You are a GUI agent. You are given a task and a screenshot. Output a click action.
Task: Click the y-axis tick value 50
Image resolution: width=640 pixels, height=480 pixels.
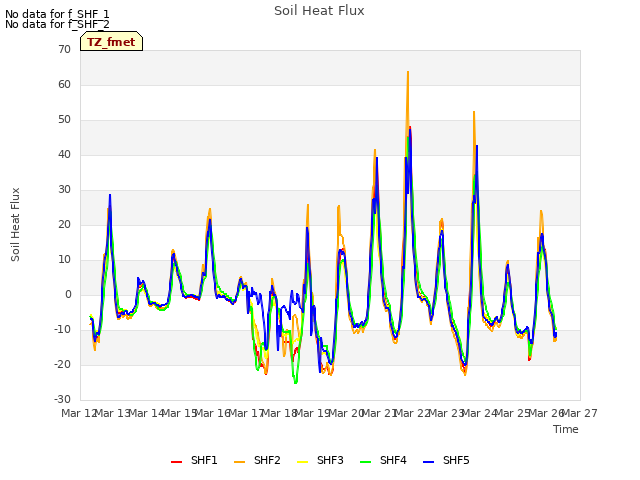pos(64,120)
